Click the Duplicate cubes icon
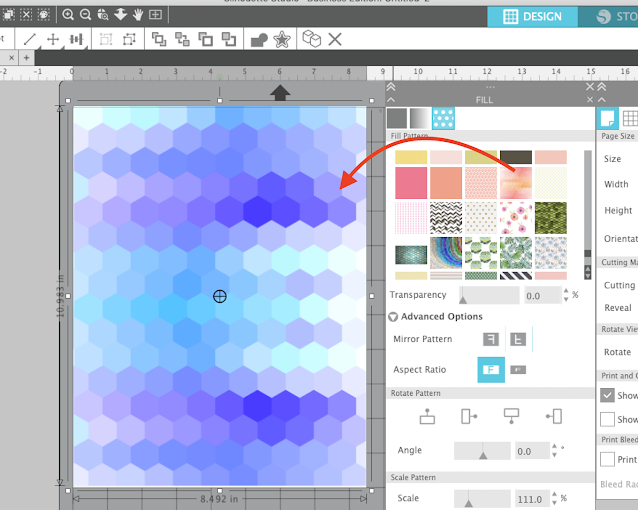The height and width of the screenshot is (510, 638). click(312, 39)
